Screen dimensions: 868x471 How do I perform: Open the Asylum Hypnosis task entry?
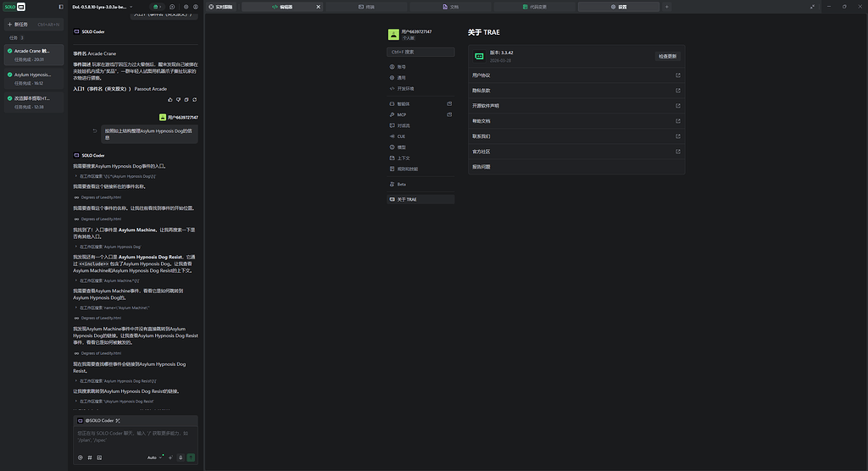34,78
